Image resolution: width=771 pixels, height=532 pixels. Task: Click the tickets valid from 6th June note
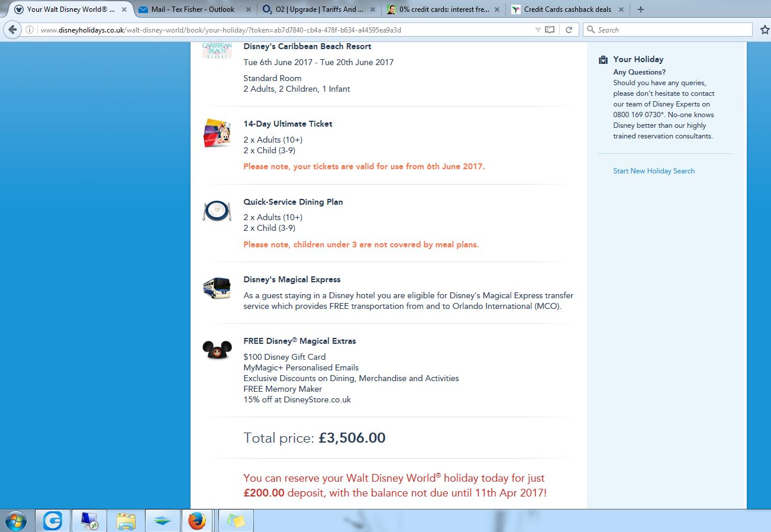364,166
